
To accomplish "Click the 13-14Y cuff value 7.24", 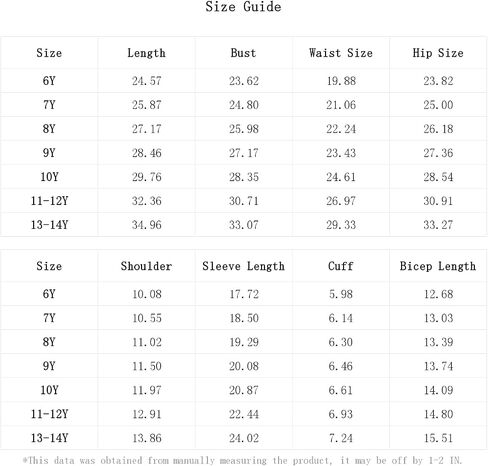I will [341, 438].
